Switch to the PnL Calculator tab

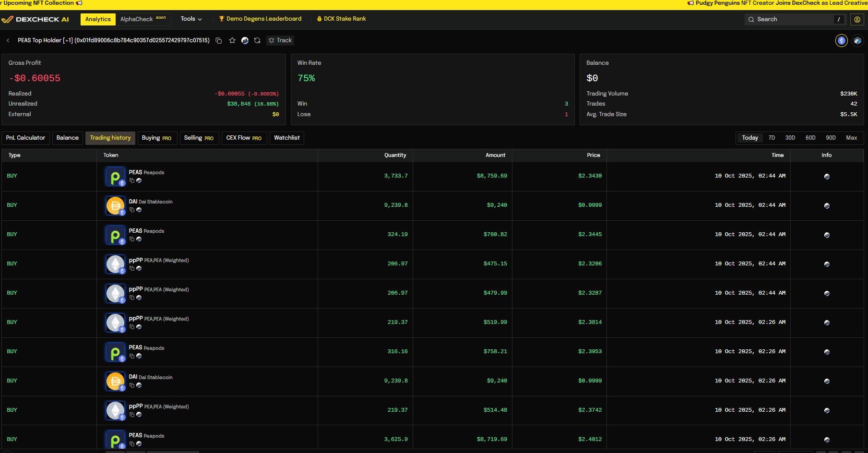(25, 138)
